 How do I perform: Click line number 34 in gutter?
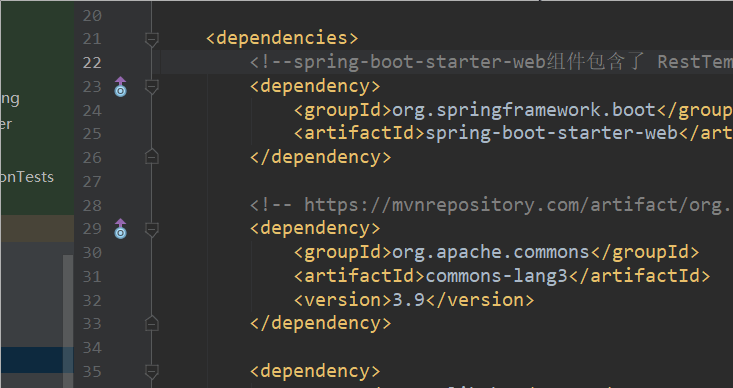[92, 348]
